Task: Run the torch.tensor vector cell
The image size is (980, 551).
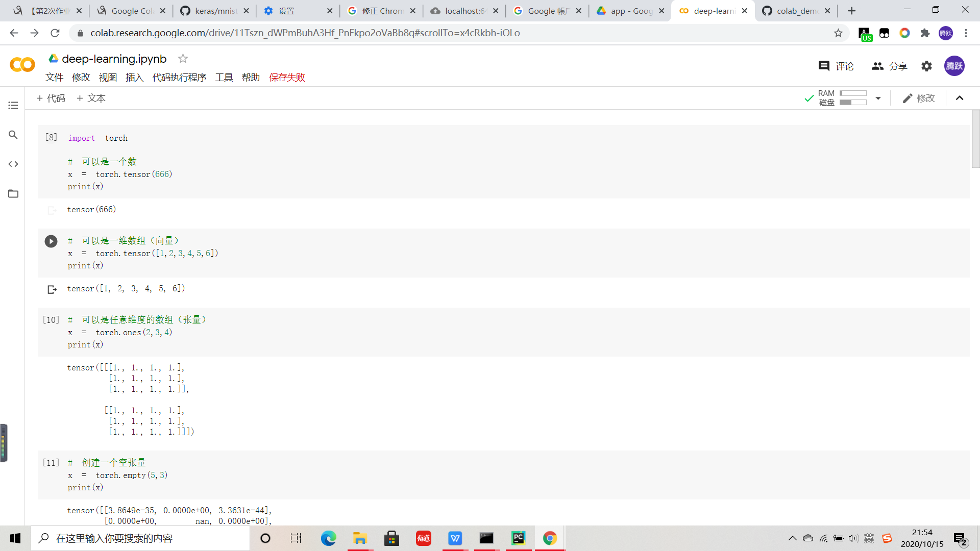Action: click(51, 241)
